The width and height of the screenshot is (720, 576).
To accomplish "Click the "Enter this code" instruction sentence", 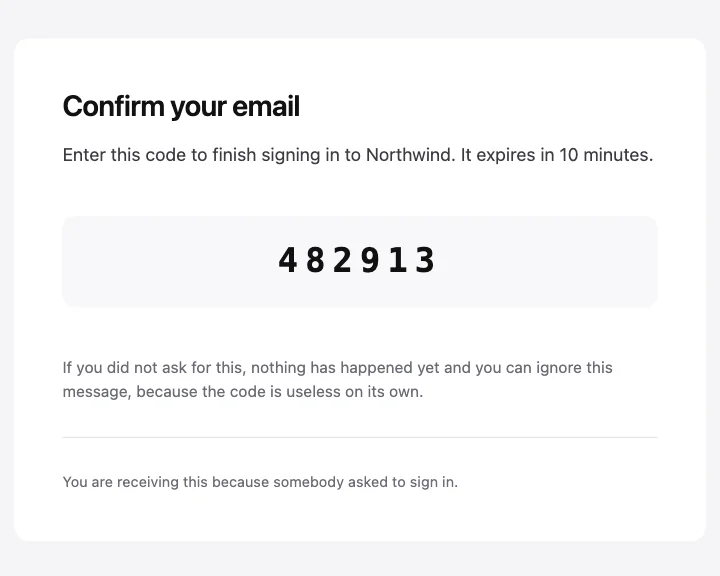I will tap(358, 155).
